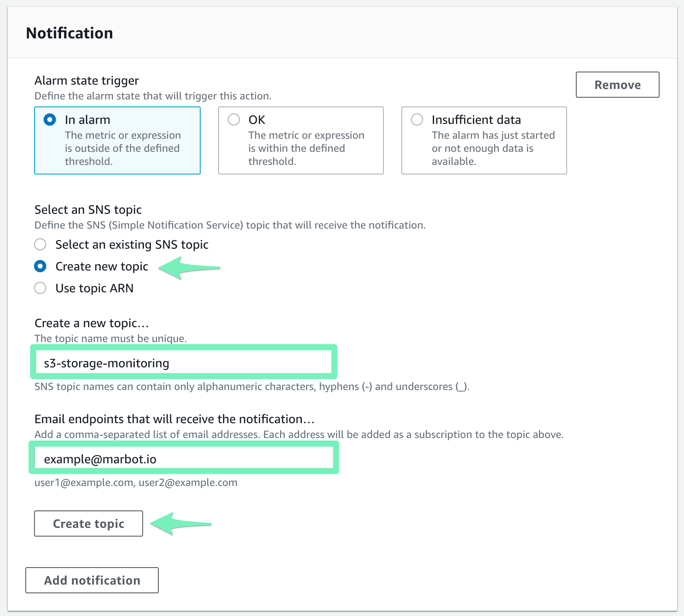684x616 pixels.
Task: Click the Notification section heading
Action: click(69, 33)
